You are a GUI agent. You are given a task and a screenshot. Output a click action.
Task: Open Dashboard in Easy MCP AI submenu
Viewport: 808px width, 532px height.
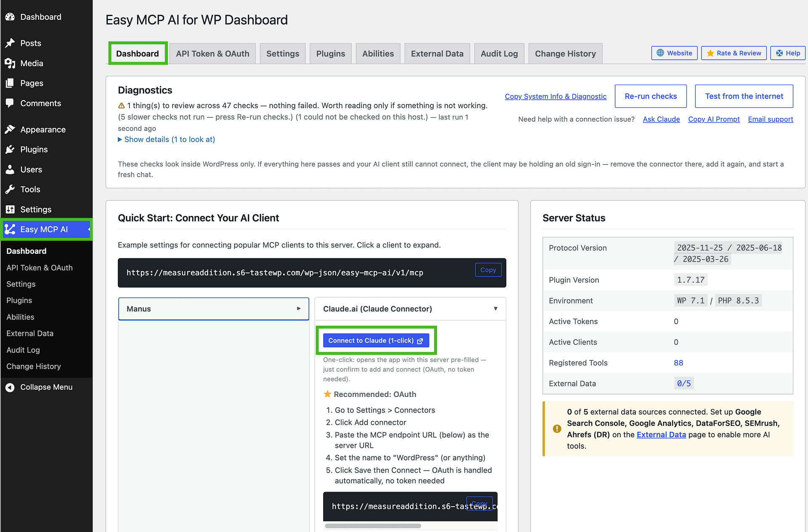(27, 251)
